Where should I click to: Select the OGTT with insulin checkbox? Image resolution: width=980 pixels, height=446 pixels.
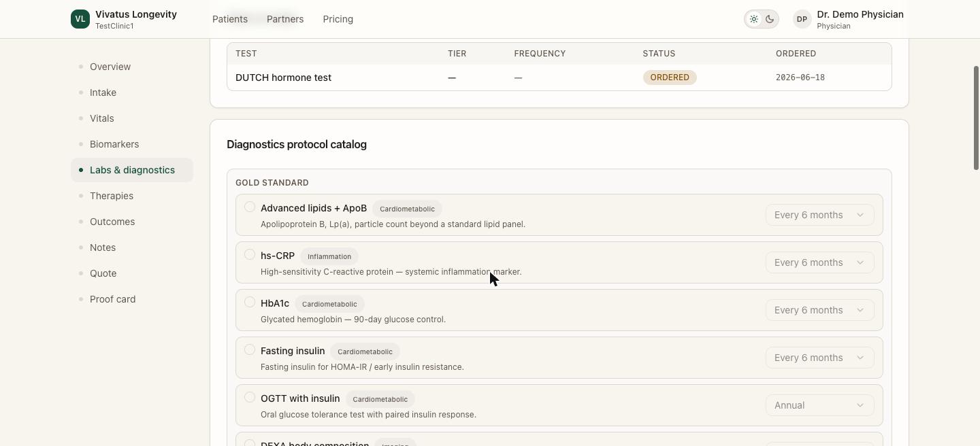click(x=250, y=397)
